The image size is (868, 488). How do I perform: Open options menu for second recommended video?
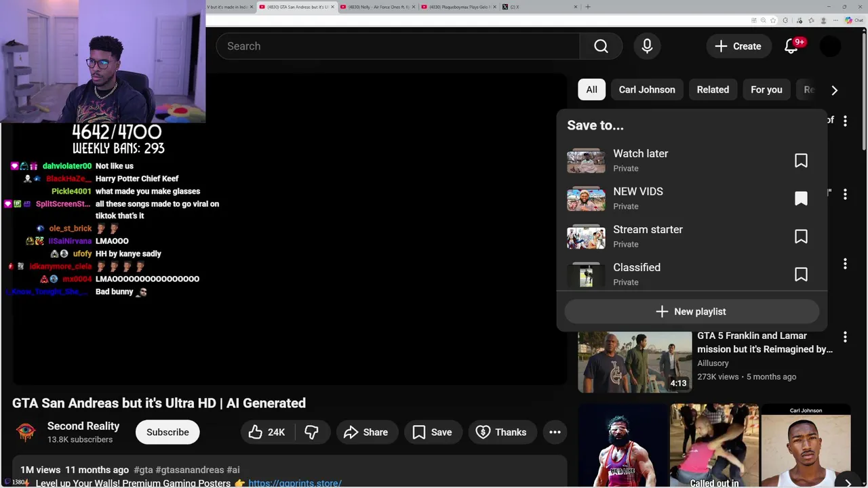tap(845, 195)
